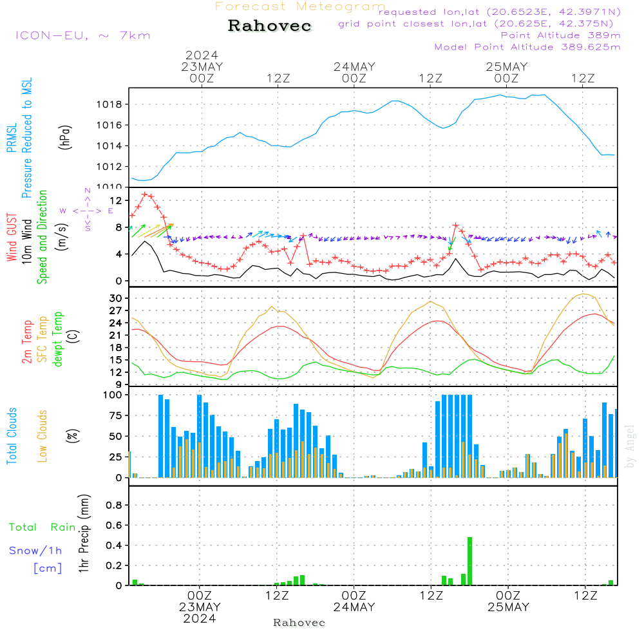644x644 pixels.
Task: Click the '0.8' precipitation axis value
Action: (x=114, y=505)
